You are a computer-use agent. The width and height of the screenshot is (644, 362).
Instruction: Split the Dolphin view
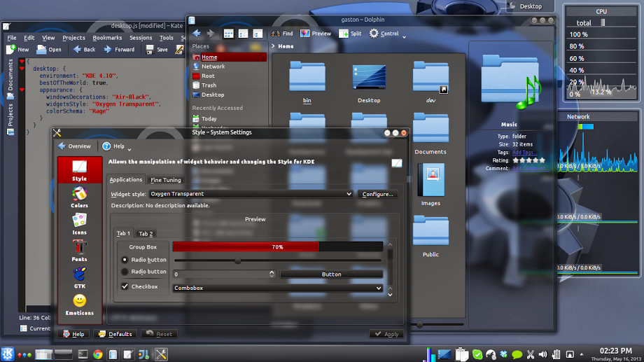[x=350, y=34]
